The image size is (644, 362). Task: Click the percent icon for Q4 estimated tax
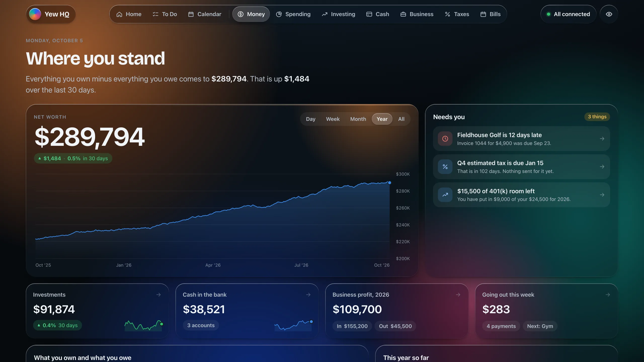pos(445,167)
